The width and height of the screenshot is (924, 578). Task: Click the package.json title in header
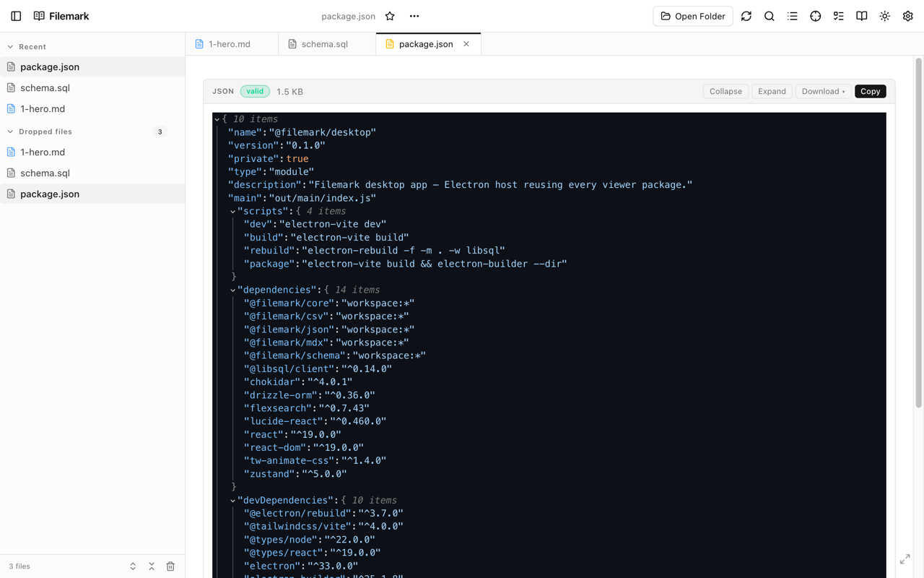coord(349,16)
